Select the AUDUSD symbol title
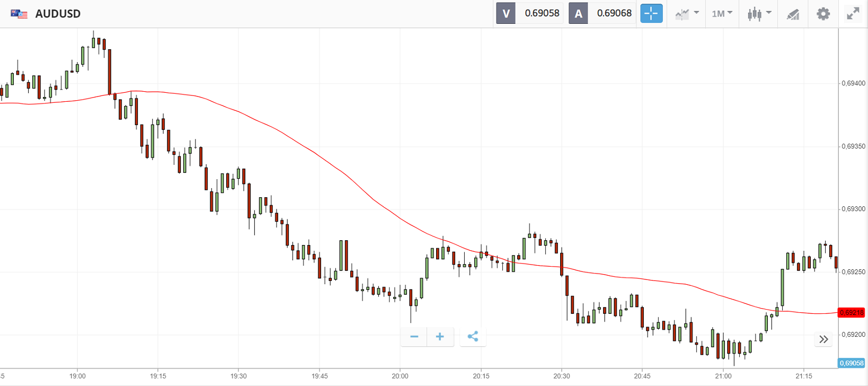Screen dimensions: 868x386 [58, 14]
